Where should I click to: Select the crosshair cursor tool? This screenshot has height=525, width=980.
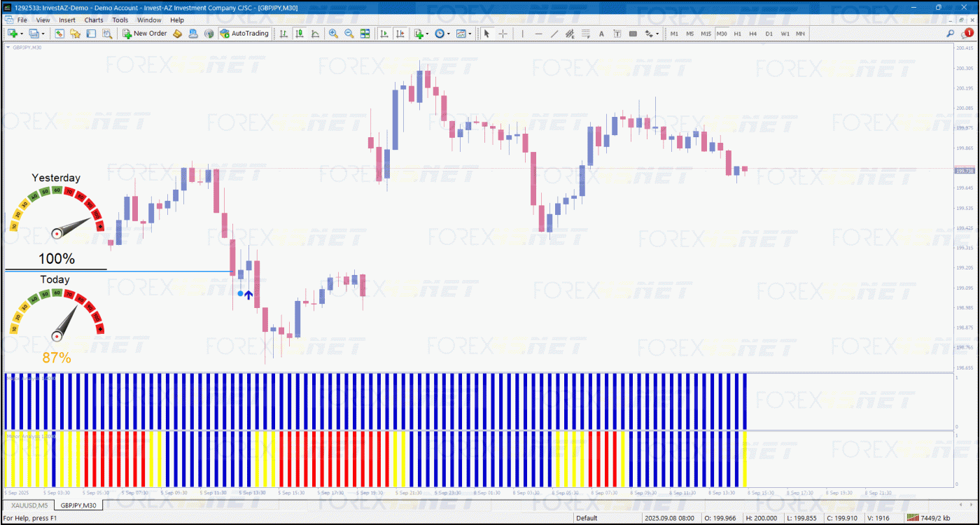tap(503, 34)
